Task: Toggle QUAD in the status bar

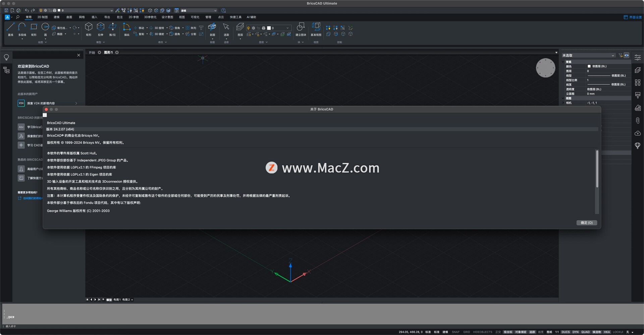Action: [585, 332]
